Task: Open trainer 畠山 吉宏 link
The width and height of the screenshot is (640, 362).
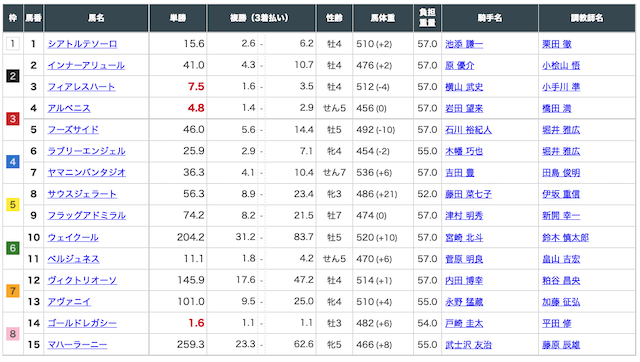Action: [561, 259]
